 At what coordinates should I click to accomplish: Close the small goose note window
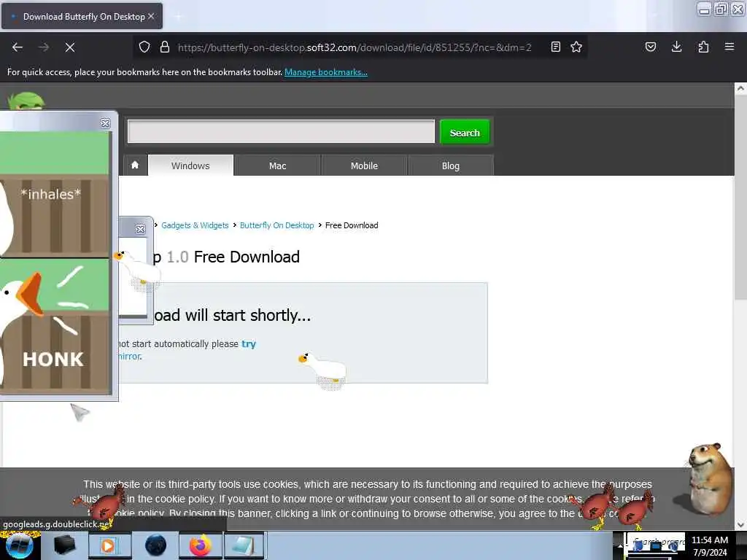140,229
